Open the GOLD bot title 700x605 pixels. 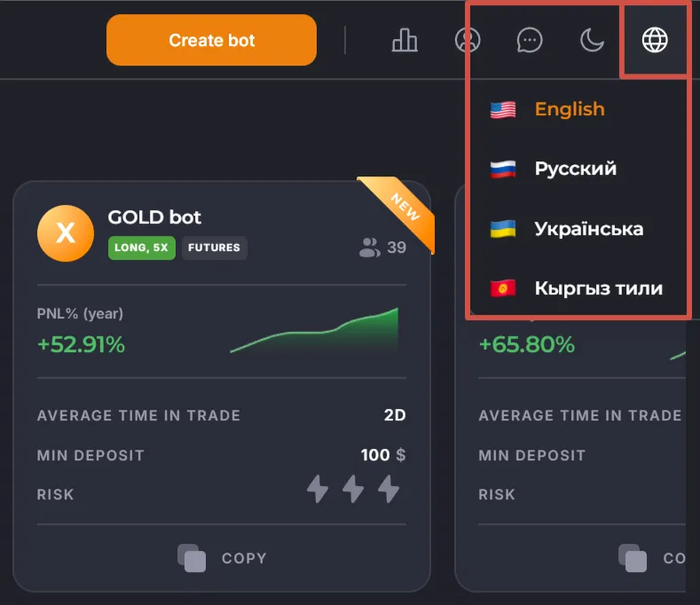154,216
